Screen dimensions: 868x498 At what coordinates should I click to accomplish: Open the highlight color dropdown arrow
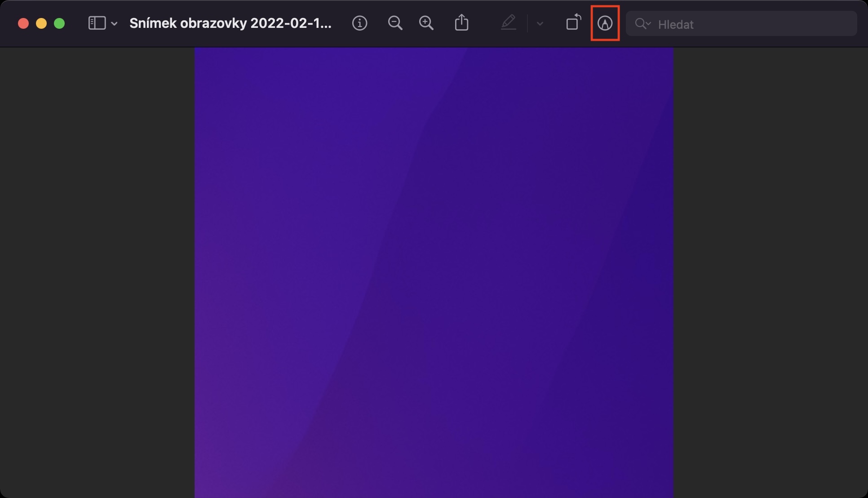pyautogui.click(x=540, y=23)
